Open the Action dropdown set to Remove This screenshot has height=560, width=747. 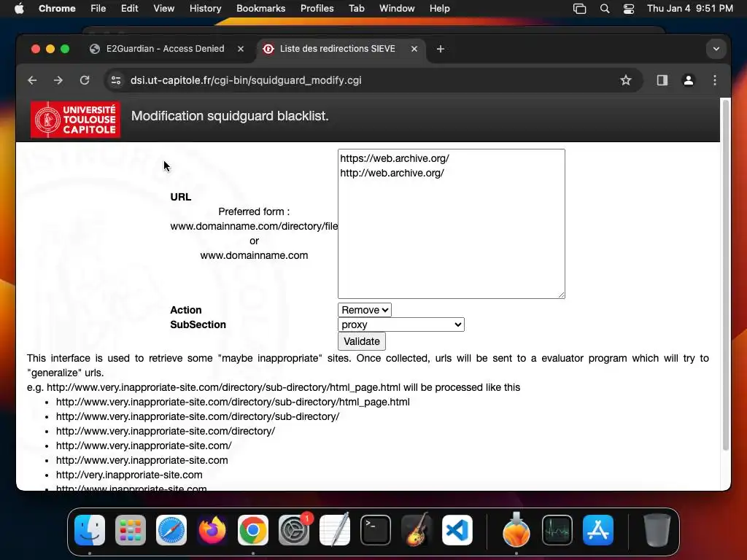365,310
